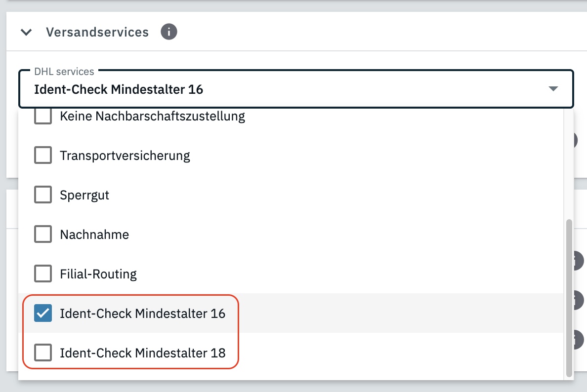This screenshot has height=392, width=587.
Task: Collapse the Versandservices section chevron
Action: pyautogui.click(x=26, y=33)
